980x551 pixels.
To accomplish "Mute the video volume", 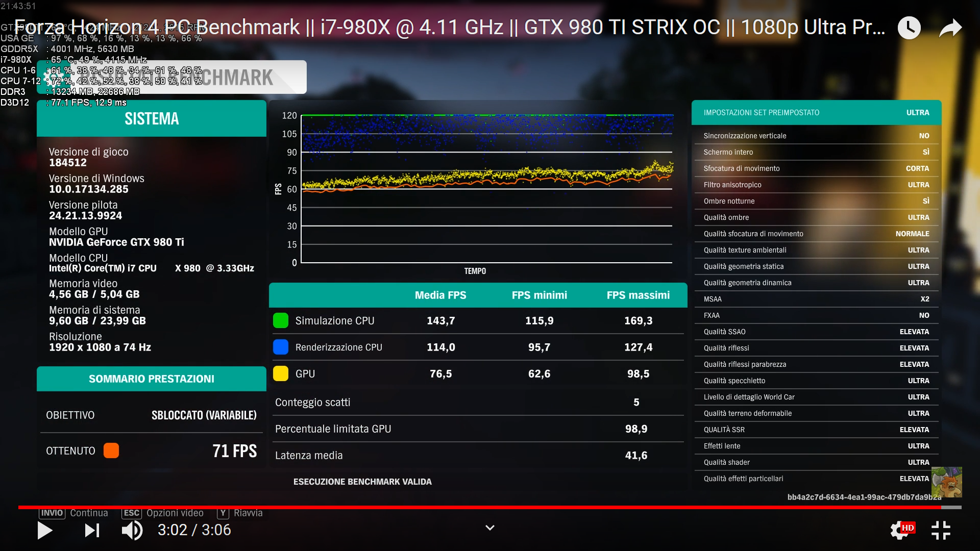I will pos(132,531).
